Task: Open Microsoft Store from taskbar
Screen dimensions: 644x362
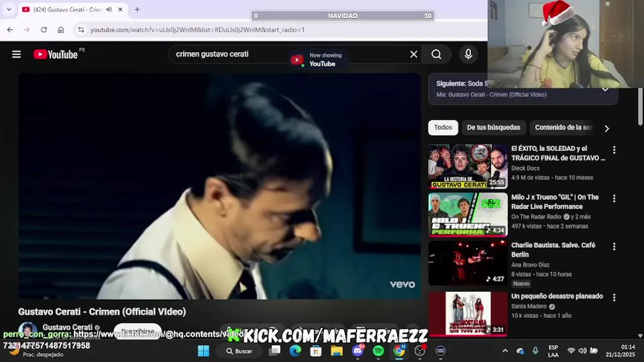Action: [316, 351]
